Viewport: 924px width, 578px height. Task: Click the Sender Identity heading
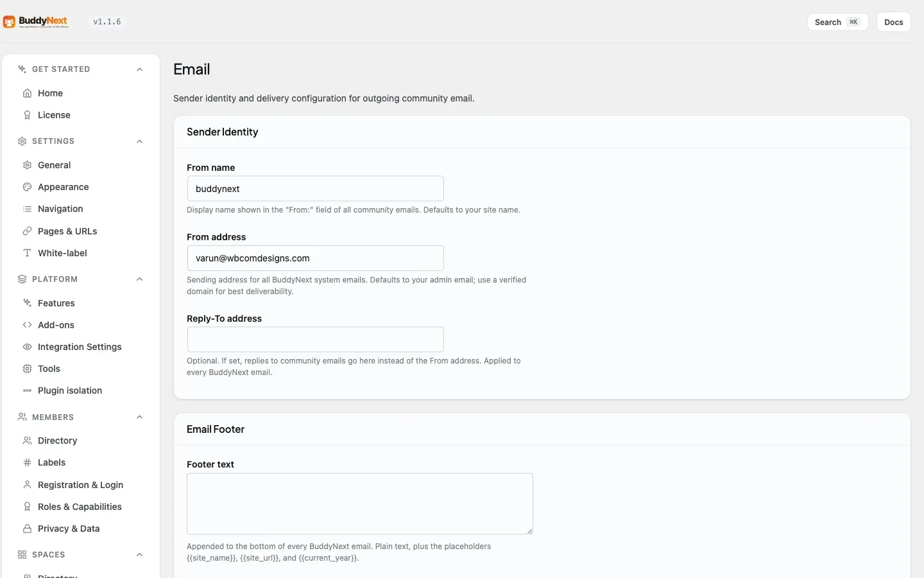click(223, 132)
